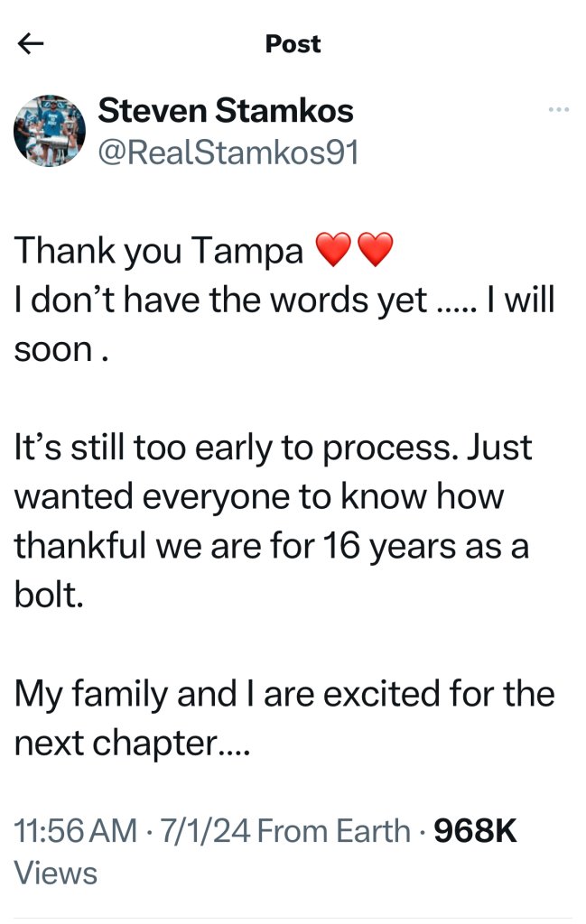The width and height of the screenshot is (586, 924).
Task: Click the word "soon" in the post
Action: coord(52,350)
